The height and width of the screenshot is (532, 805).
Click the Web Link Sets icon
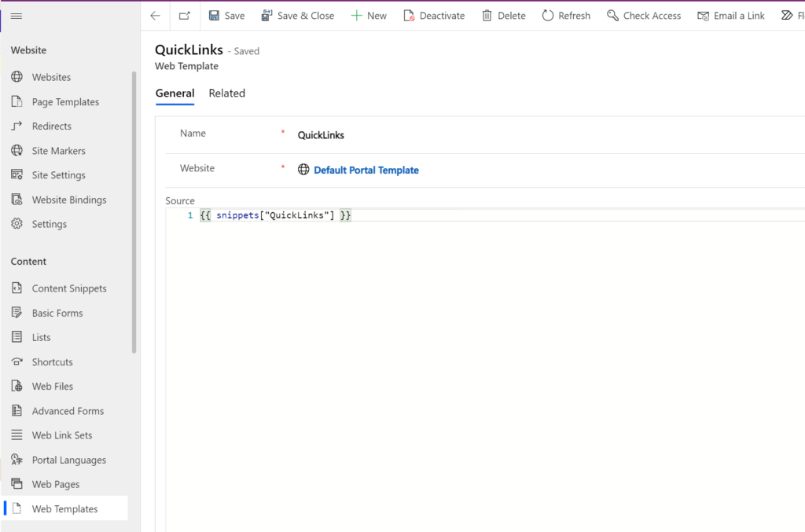17,435
